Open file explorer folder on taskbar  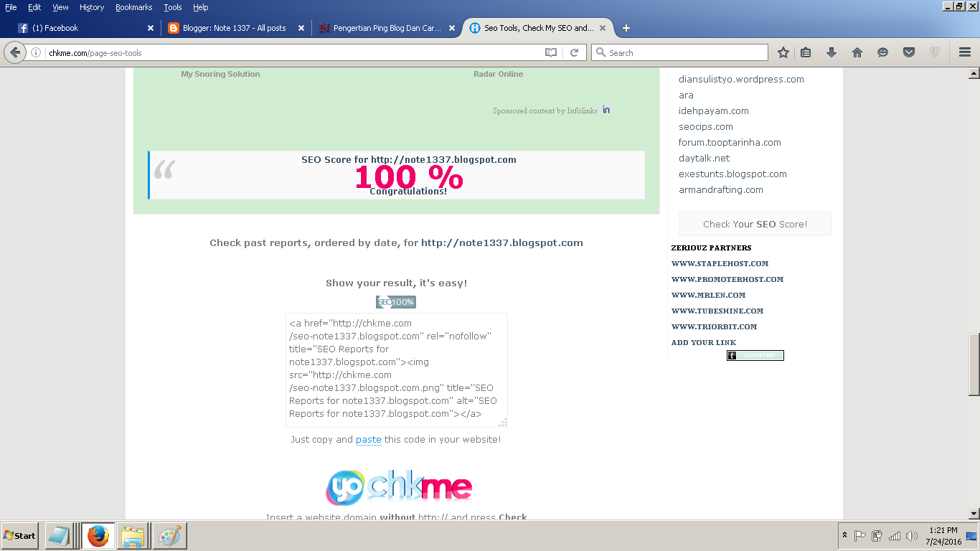coord(133,536)
